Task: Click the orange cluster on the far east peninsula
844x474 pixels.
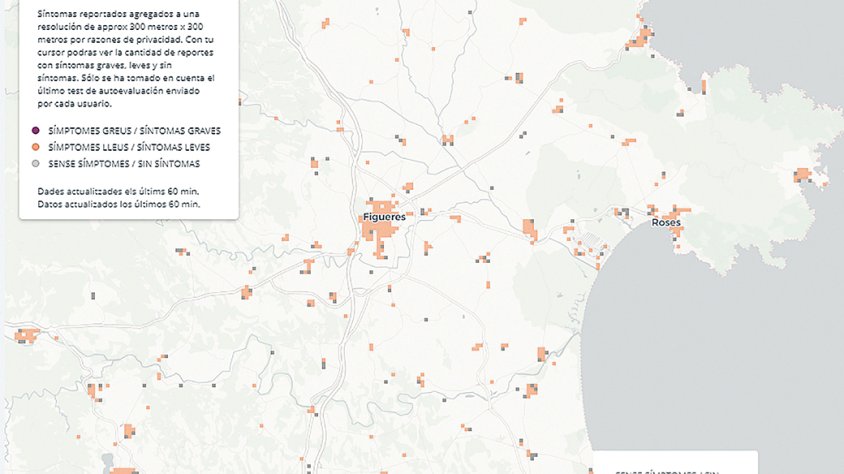Action: [802, 176]
